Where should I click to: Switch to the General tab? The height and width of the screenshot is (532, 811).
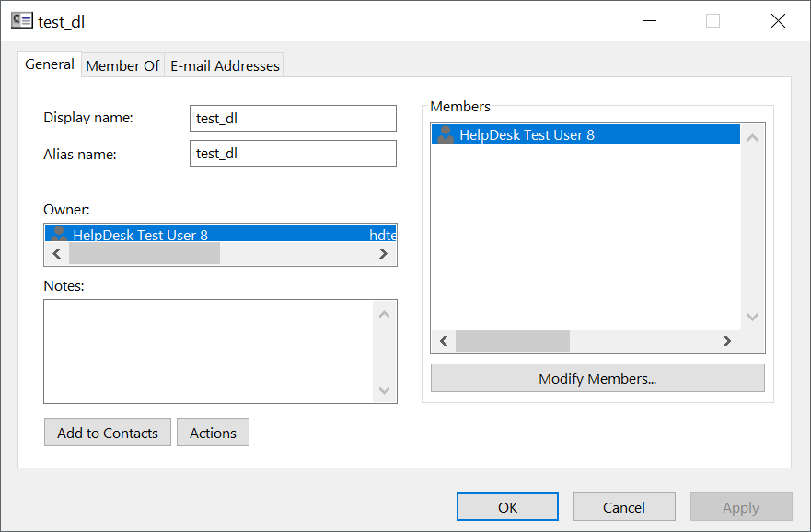pyautogui.click(x=50, y=64)
